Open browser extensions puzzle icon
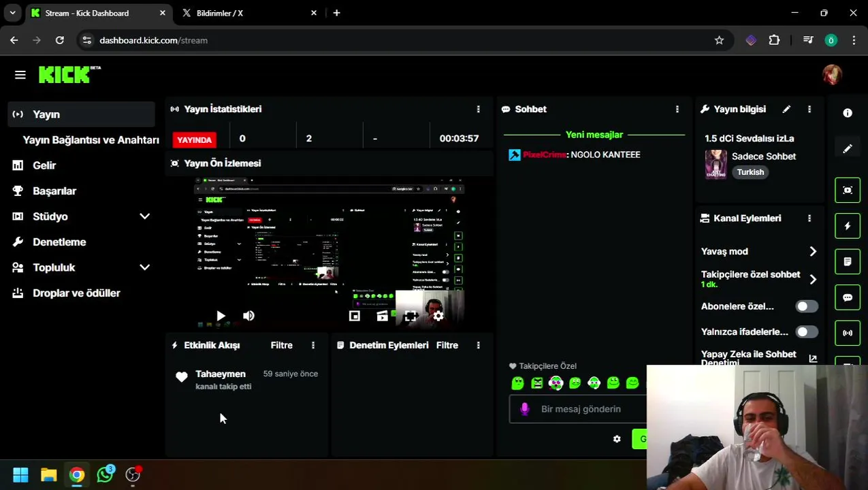The image size is (868, 490). [774, 40]
